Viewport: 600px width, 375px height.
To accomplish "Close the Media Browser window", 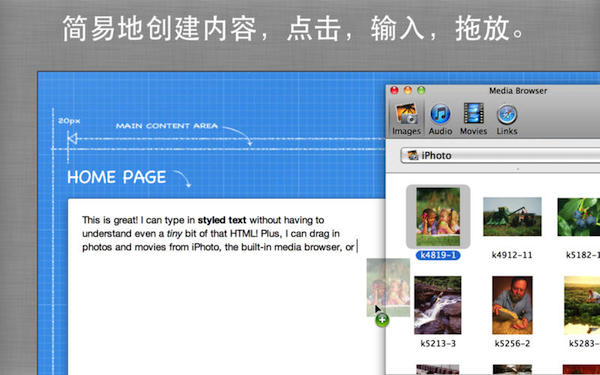I will coord(394,91).
